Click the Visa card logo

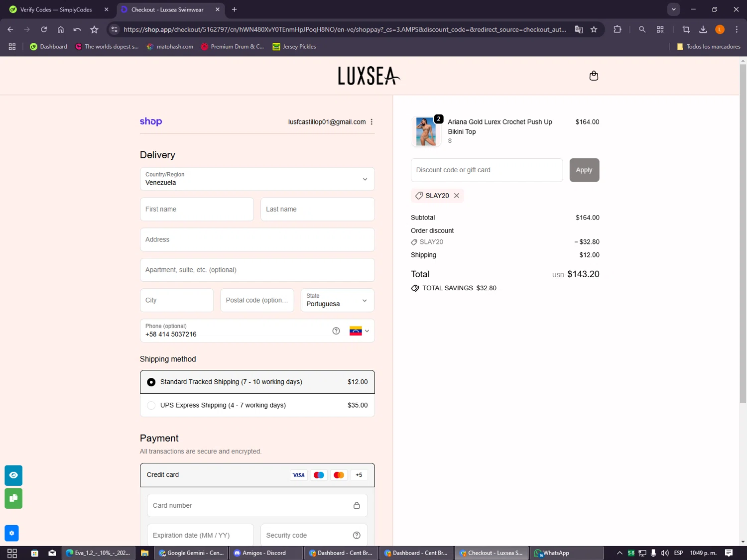[x=299, y=475]
